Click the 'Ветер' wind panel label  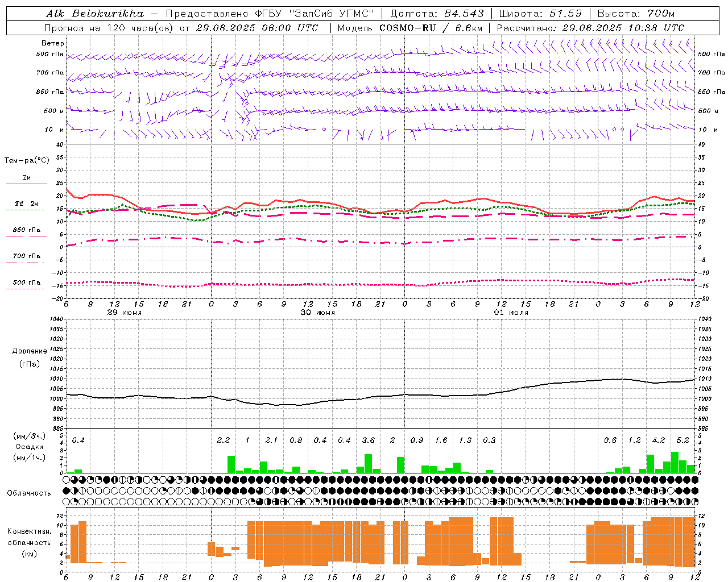pos(53,43)
